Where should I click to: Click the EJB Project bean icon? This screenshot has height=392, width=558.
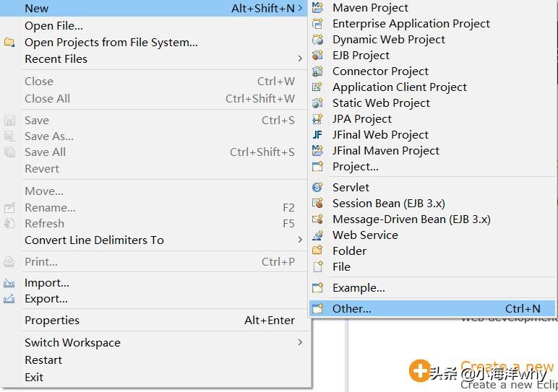317,55
